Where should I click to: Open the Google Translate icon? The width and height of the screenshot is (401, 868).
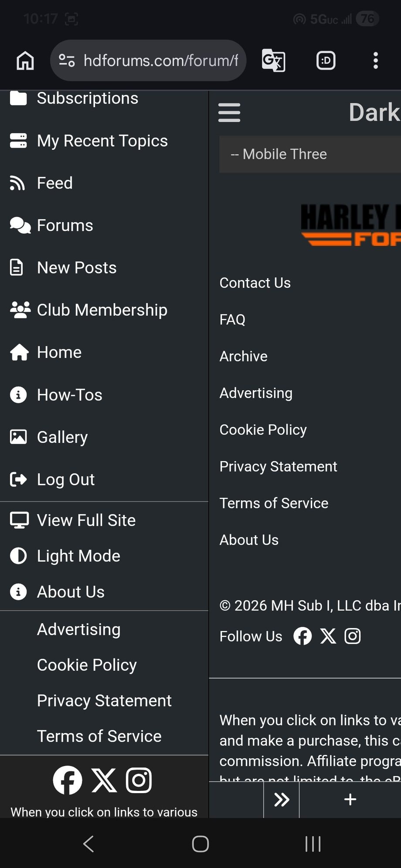pos(273,61)
